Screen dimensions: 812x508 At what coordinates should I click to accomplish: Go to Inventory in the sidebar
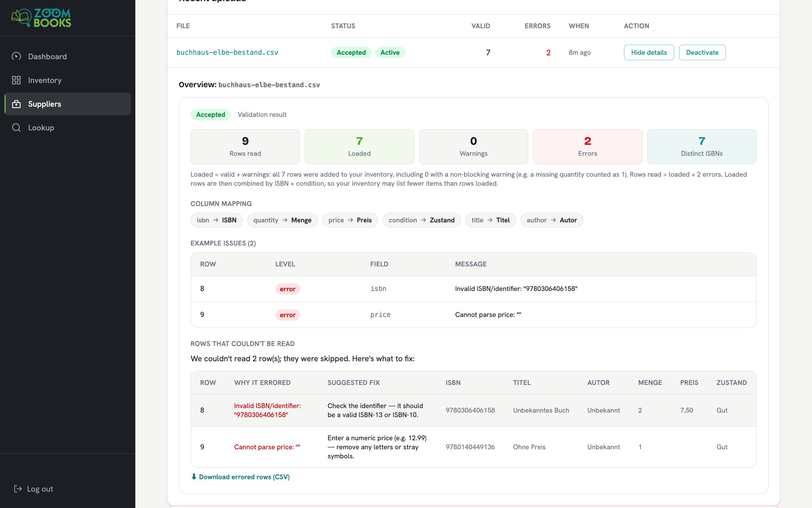[67, 80]
